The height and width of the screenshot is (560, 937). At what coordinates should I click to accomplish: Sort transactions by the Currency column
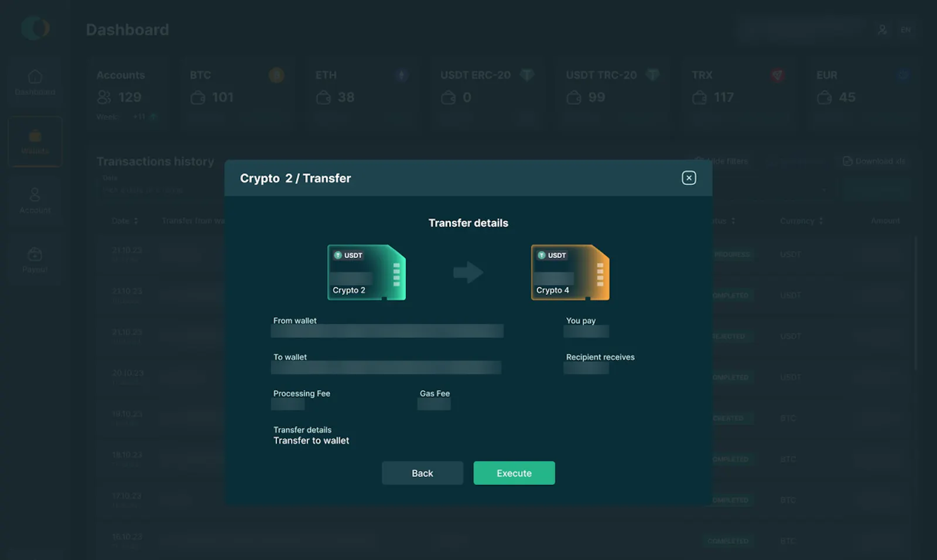[801, 221]
